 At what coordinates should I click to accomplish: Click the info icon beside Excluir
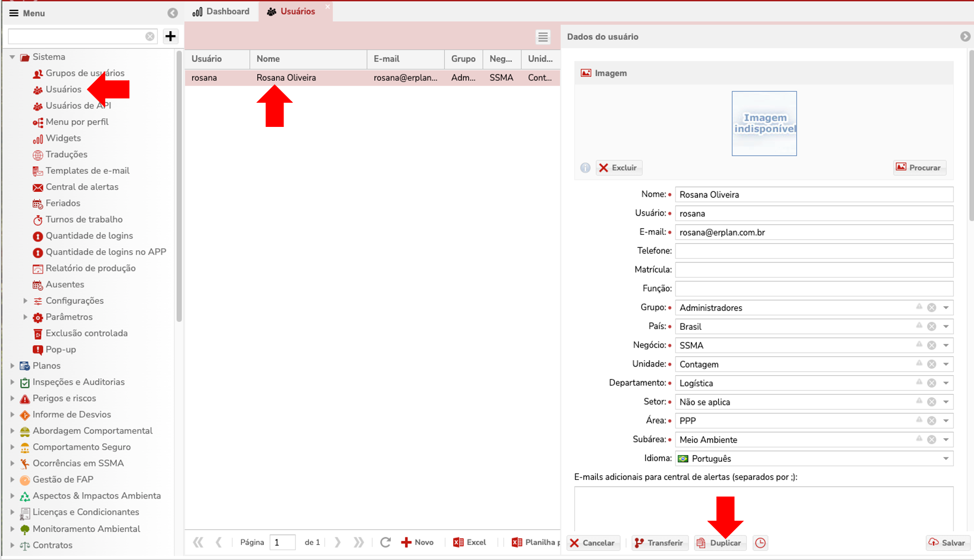[585, 168]
